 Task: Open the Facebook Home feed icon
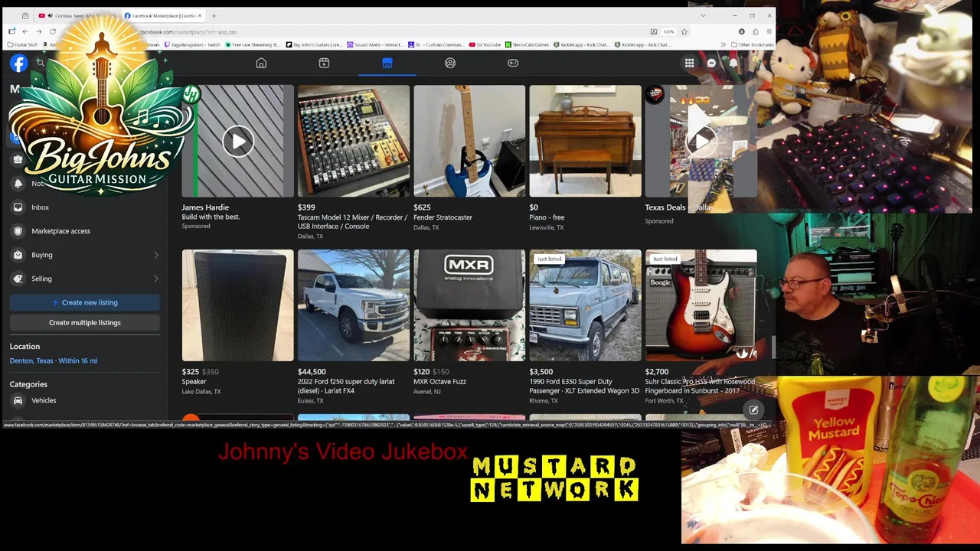(261, 63)
